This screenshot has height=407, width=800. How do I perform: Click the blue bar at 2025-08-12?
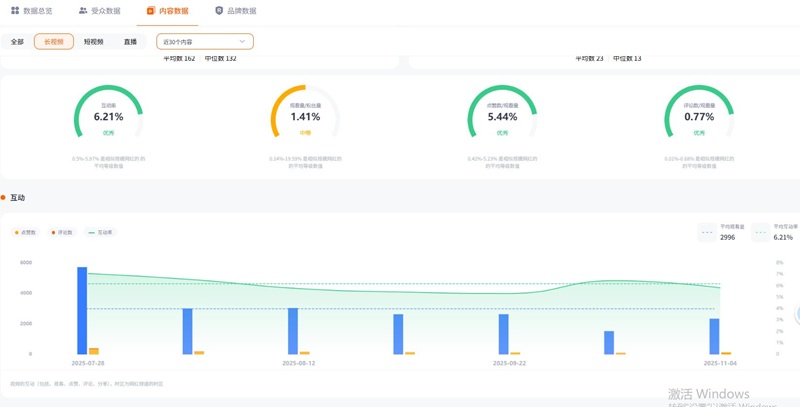tap(293, 331)
